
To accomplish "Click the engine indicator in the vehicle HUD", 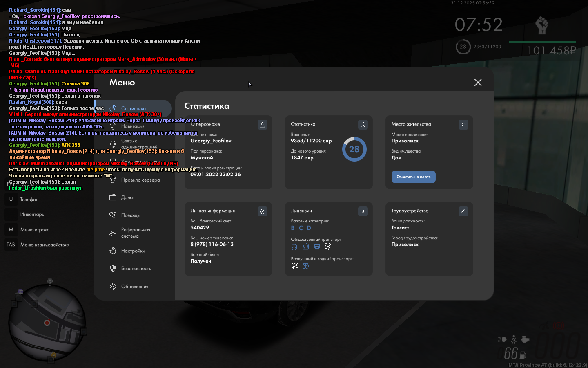I will pyautogui.click(x=525, y=339).
